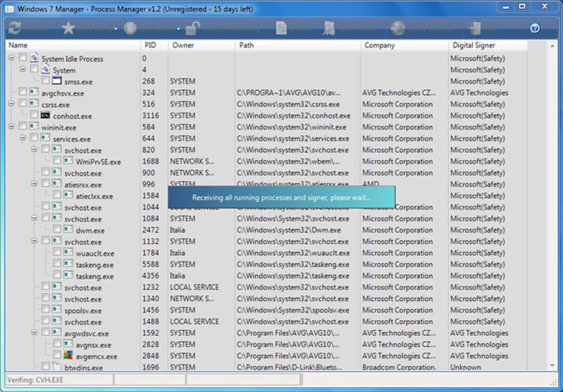
Task: Sort by the Owner column header
Action: tap(202, 45)
